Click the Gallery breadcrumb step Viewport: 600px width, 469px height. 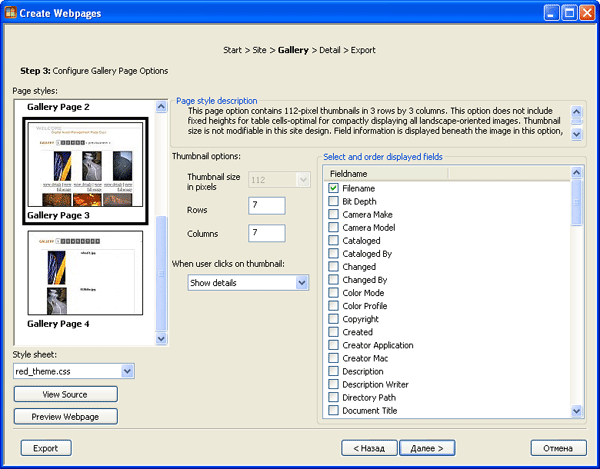pos(293,50)
